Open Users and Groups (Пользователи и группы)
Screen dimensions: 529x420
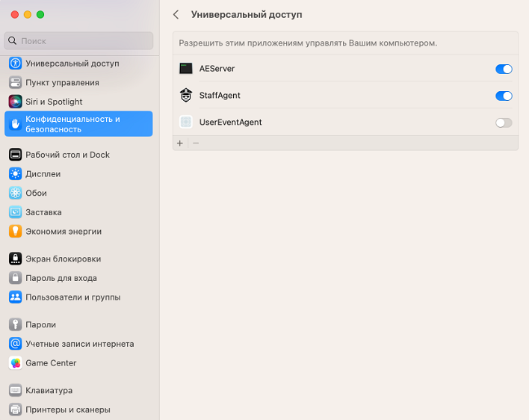click(x=72, y=297)
